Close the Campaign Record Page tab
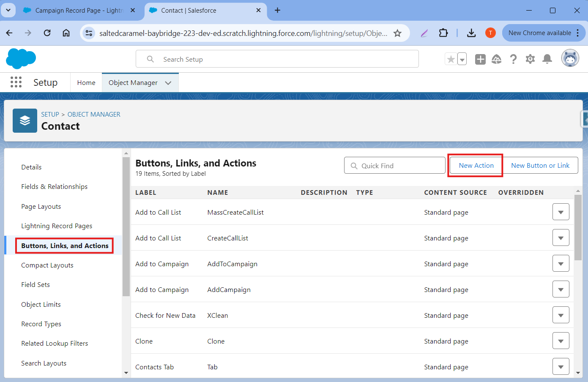 click(x=133, y=10)
